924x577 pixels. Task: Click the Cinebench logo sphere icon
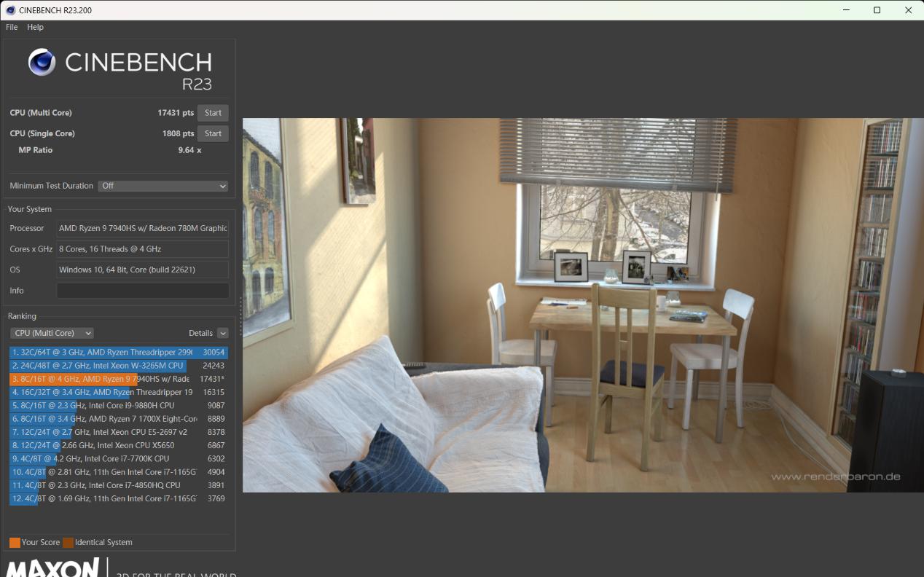pyautogui.click(x=42, y=63)
